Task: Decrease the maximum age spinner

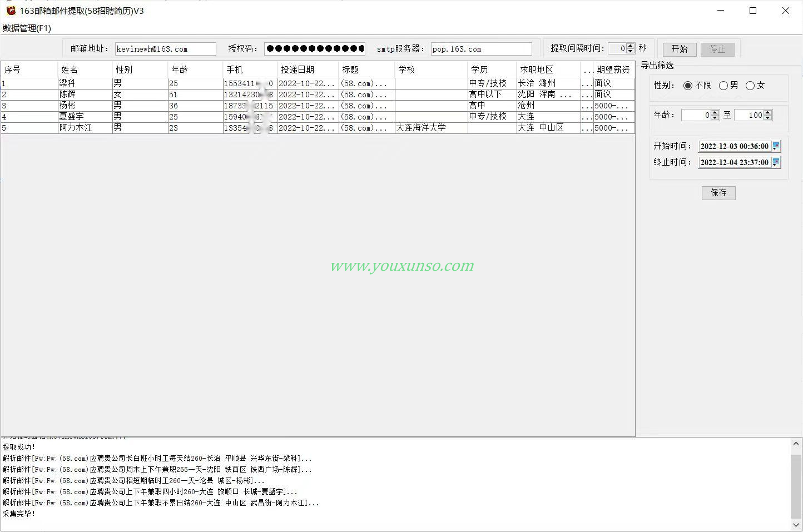Action: 768,118
